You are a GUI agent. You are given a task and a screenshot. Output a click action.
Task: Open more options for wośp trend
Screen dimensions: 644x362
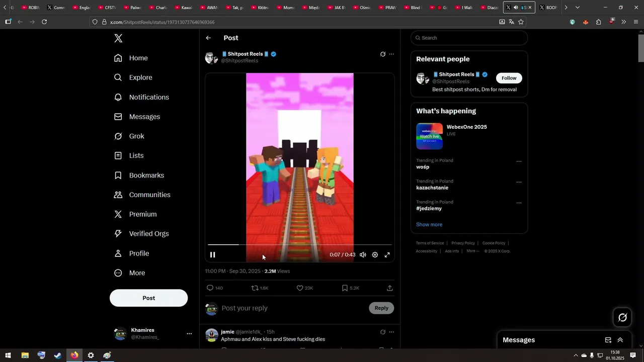[x=519, y=161]
